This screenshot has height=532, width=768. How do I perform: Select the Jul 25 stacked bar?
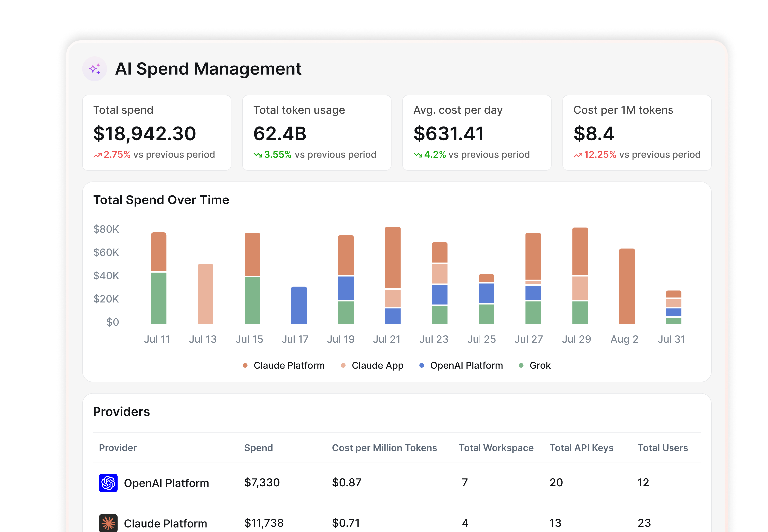click(x=486, y=299)
